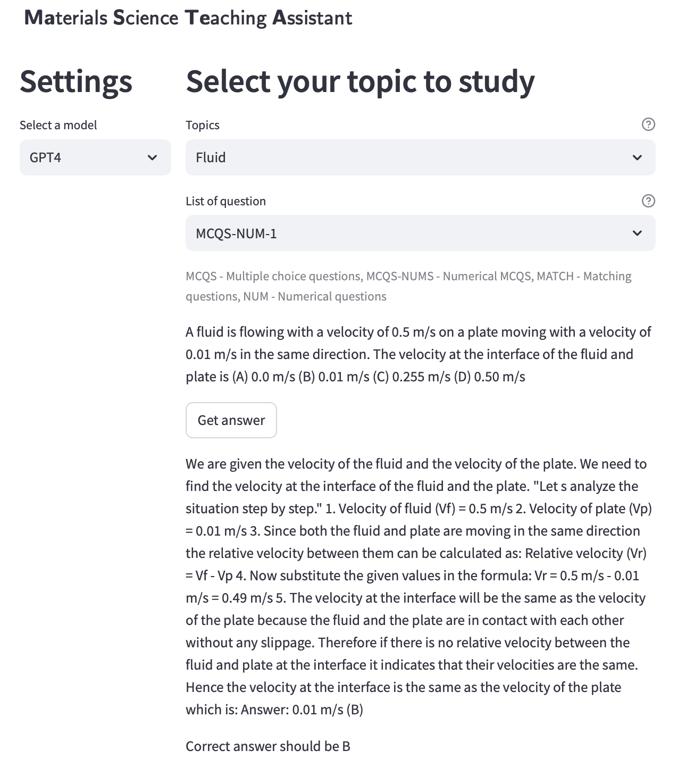Click the Materials Science Teaching Assistant title
Viewport: 686px width, 784px height.
(188, 18)
